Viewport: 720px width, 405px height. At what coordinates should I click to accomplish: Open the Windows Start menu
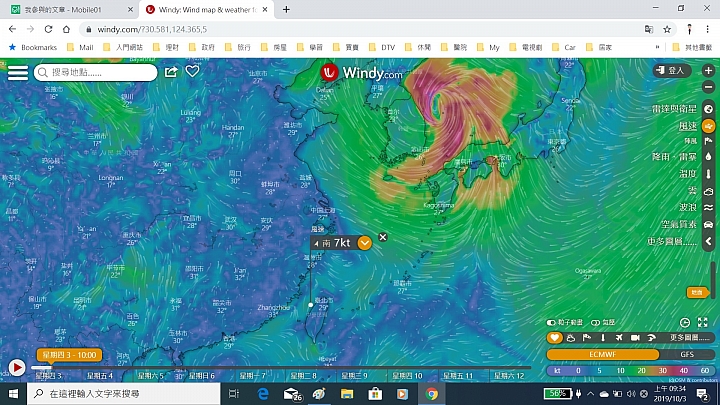tap(13, 394)
